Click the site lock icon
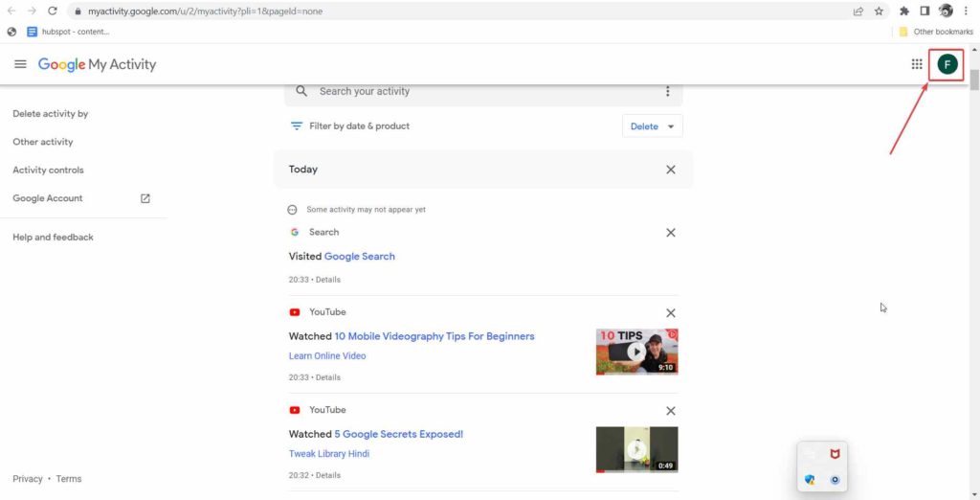Image resolution: width=980 pixels, height=500 pixels. click(x=78, y=11)
